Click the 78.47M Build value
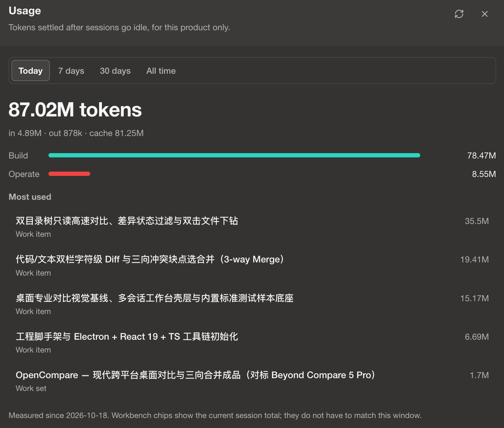 point(482,156)
